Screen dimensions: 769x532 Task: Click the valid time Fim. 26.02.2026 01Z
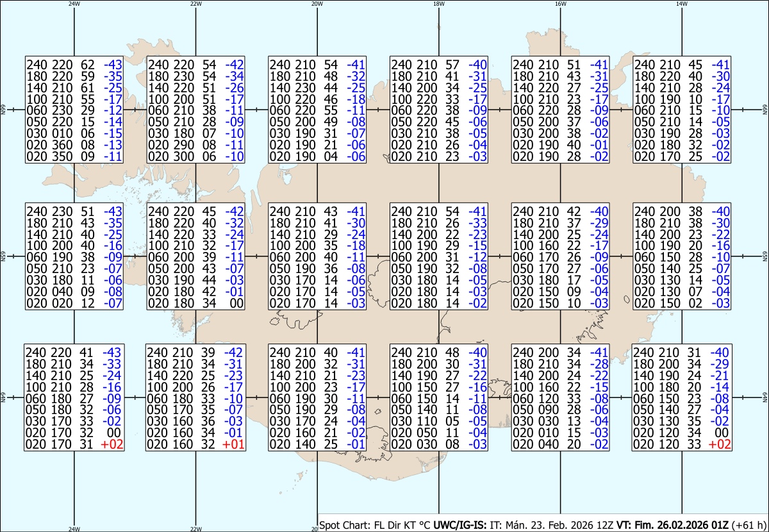point(682,525)
